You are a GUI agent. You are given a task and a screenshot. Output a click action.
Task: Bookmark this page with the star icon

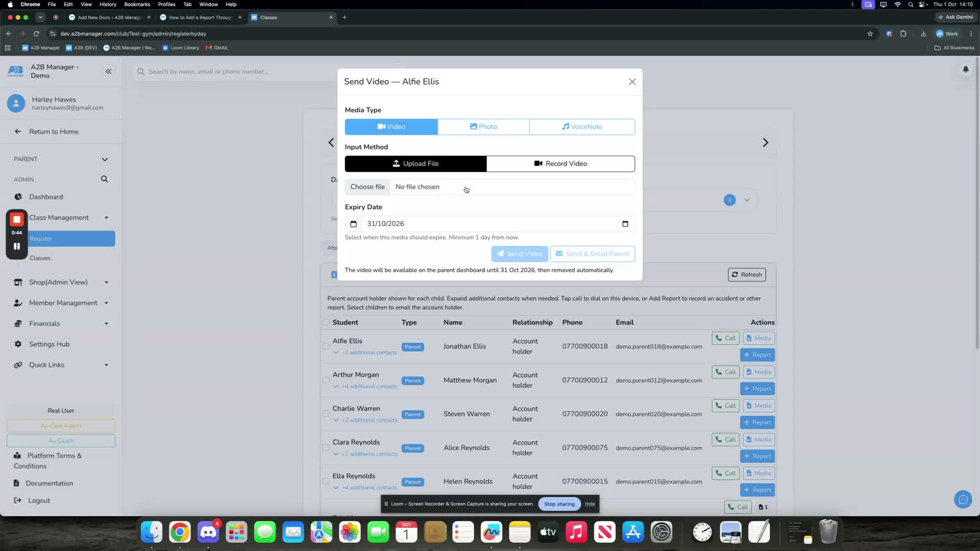pos(870,34)
